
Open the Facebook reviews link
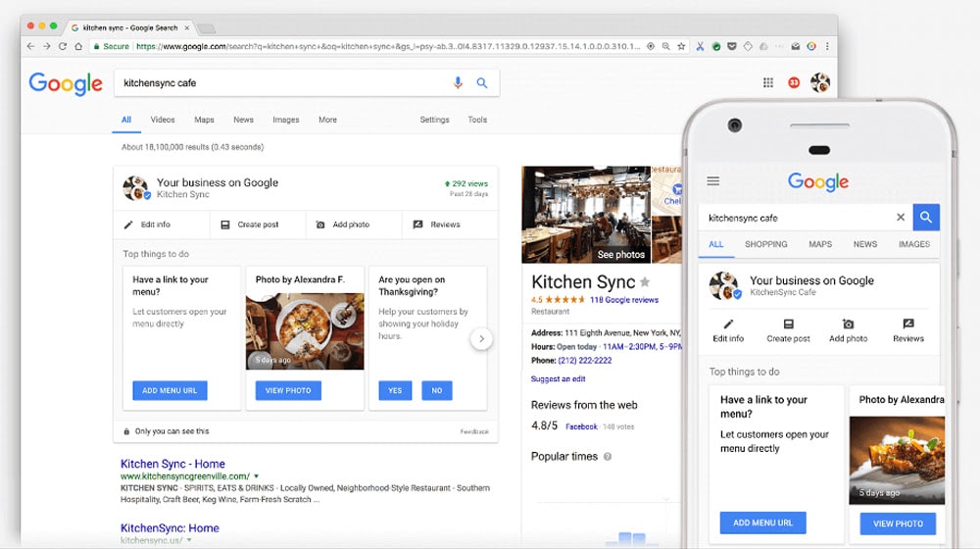tap(581, 426)
